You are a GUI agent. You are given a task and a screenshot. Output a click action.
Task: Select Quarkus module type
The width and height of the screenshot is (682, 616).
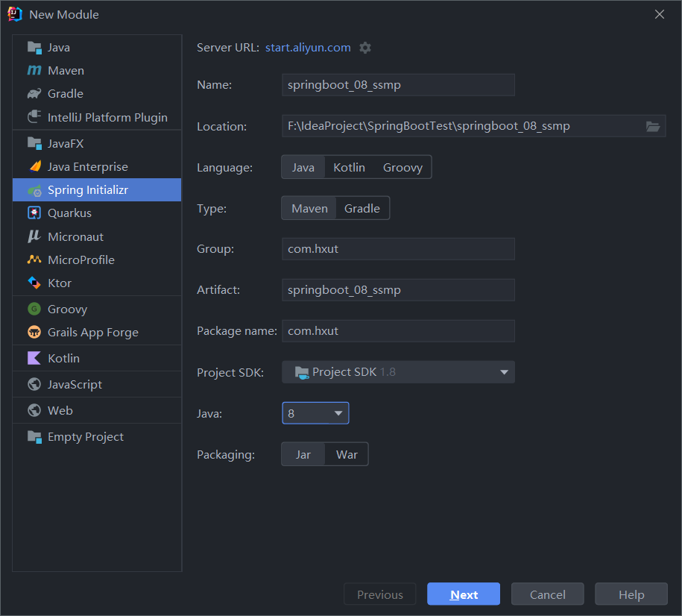tap(97, 213)
